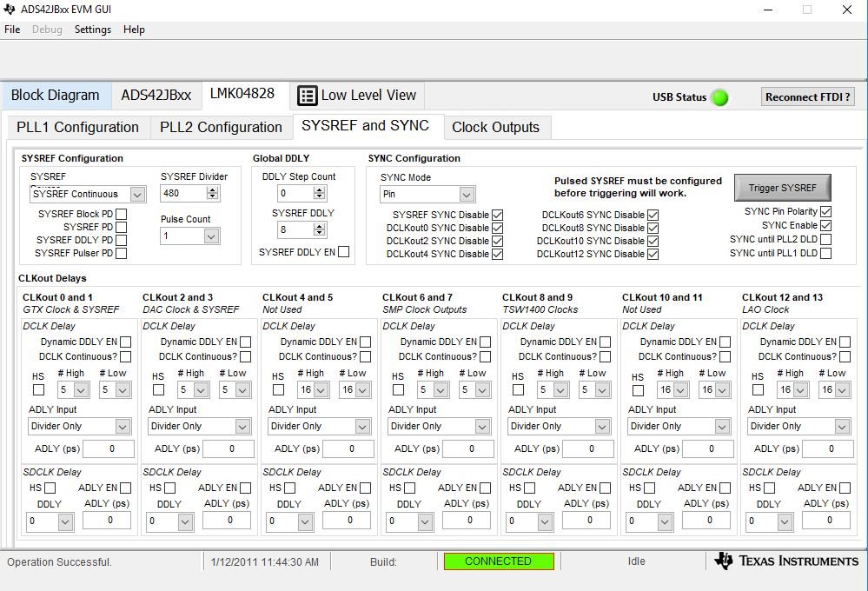Click the SYSREF Divider stepper arrows

213,193
